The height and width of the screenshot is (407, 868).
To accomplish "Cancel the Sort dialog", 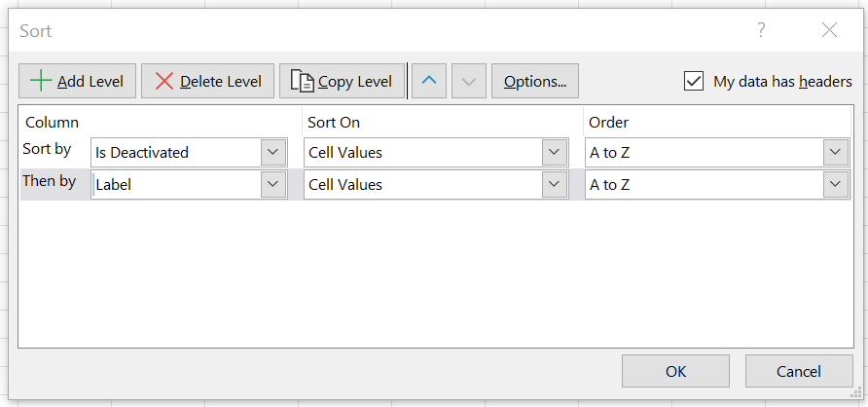I will click(x=799, y=371).
